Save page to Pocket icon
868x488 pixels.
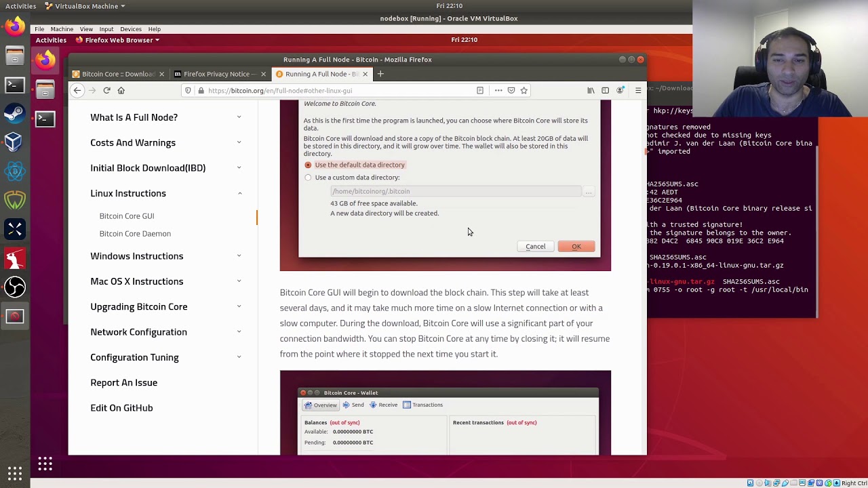[x=511, y=90]
